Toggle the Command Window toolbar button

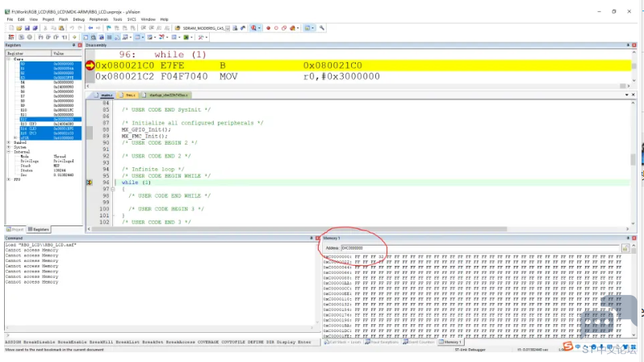click(86, 37)
